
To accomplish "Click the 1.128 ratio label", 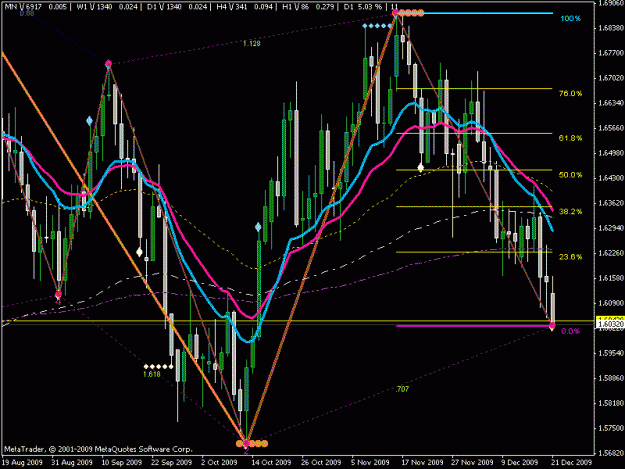I will [252, 43].
